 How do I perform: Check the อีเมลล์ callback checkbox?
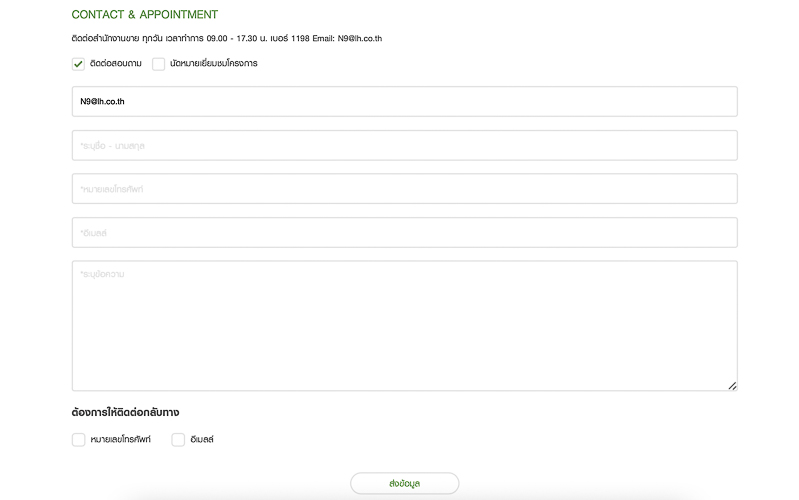point(178,439)
